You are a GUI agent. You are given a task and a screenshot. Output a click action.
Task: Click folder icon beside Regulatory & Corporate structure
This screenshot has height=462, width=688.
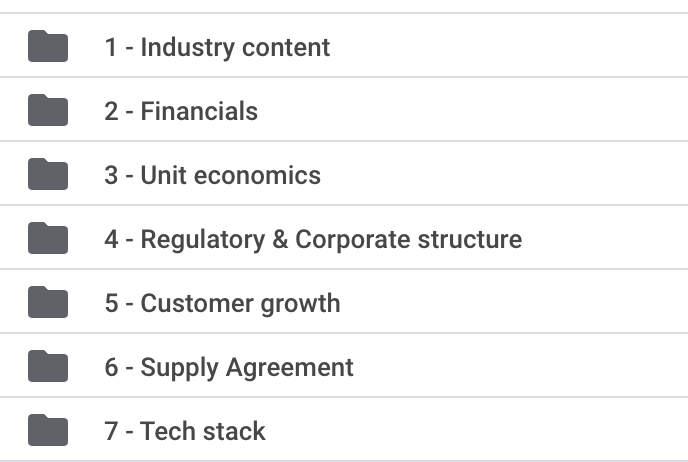[48, 238]
